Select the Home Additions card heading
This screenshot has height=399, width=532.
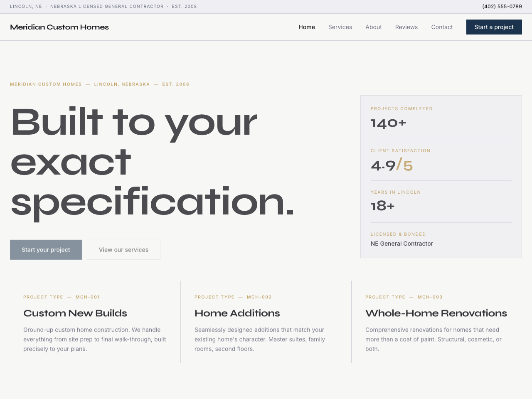click(x=237, y=313)
